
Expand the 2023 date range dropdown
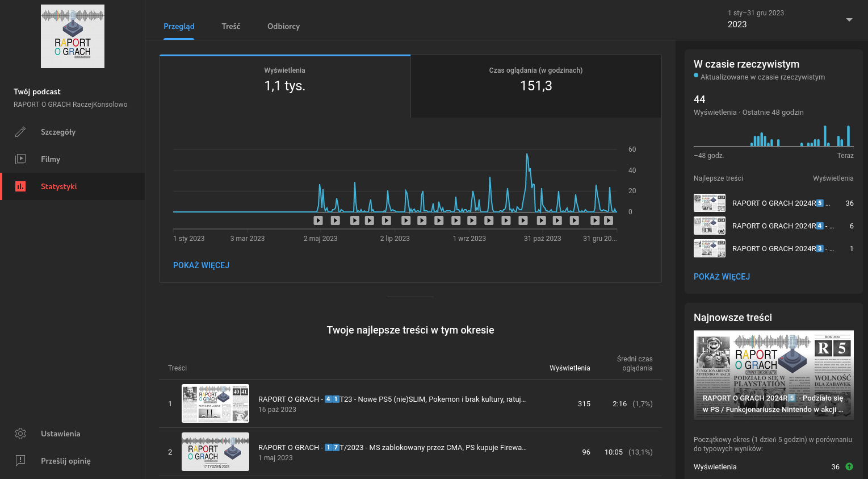849,20
